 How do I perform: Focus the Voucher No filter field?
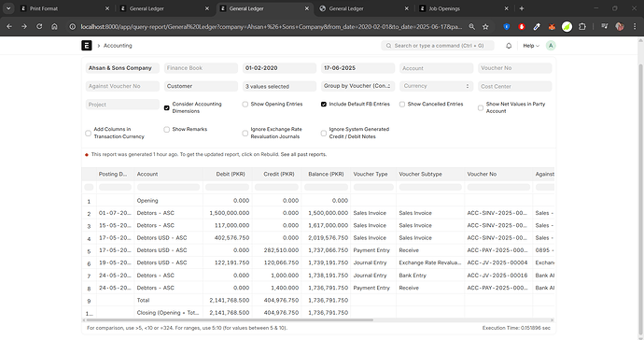514,68
